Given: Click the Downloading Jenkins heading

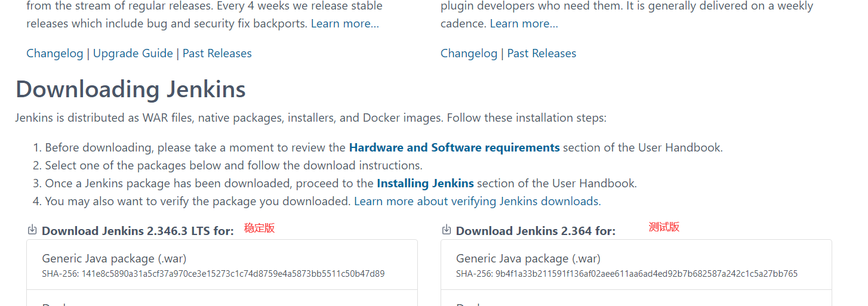Looking at the screenshot, I should tap(131, 89).
